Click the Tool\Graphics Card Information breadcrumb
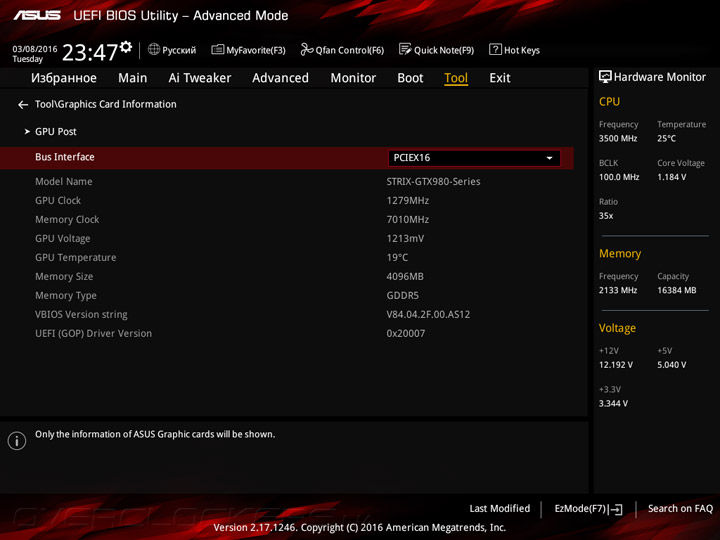 point(106,105)
